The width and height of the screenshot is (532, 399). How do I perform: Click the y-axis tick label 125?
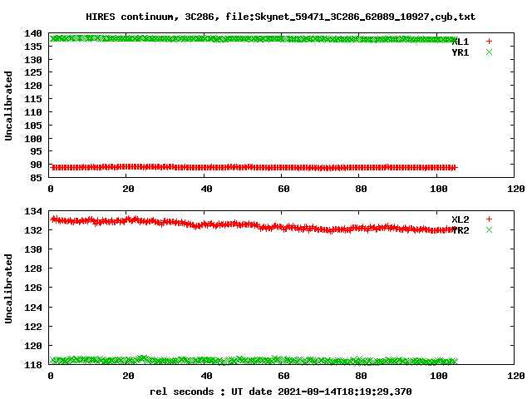33,72
